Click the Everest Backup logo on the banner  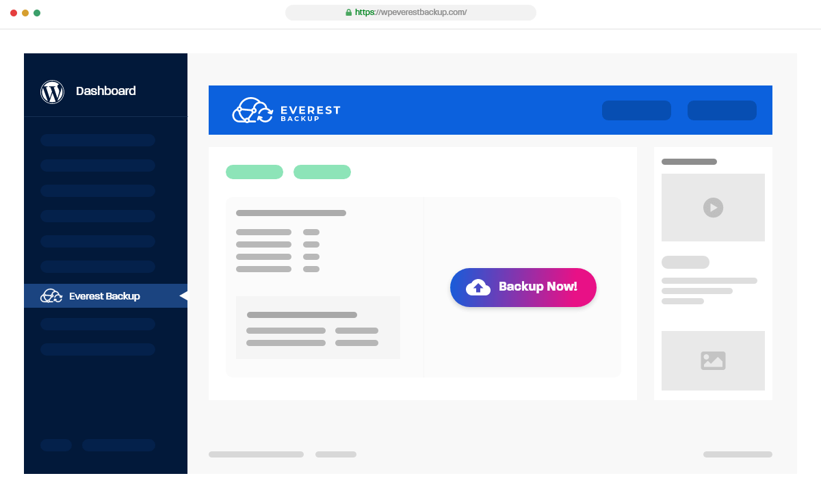coord(287,110)
